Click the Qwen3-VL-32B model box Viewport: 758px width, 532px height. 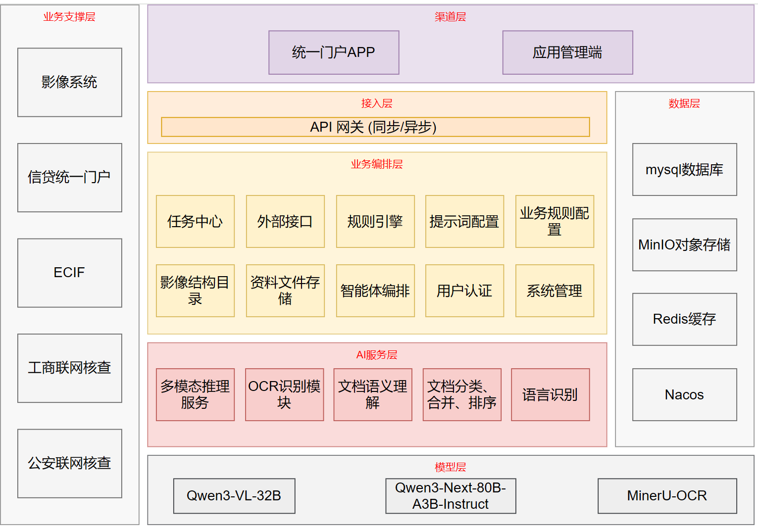[x=234, y=495]
